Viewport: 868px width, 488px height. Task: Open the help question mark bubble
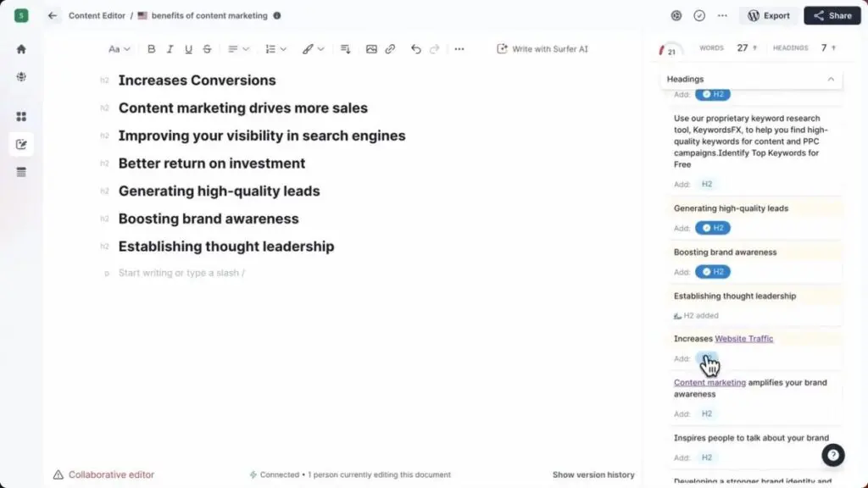pos(833,455)
